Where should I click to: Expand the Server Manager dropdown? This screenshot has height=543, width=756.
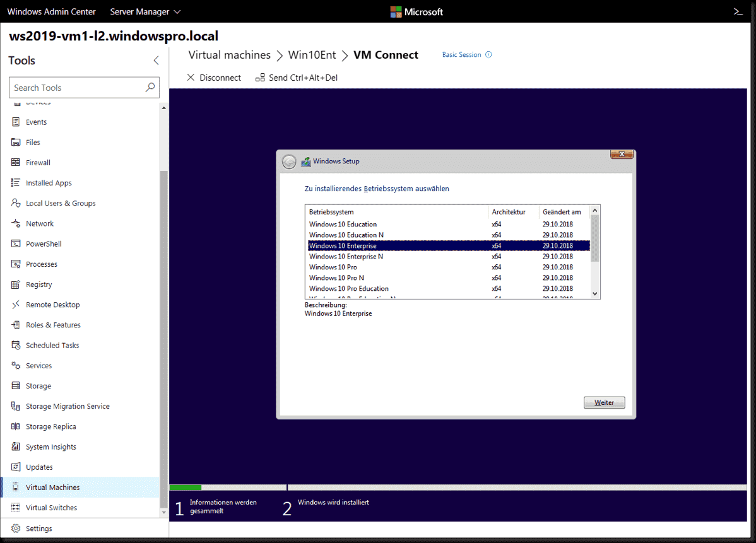tap(145, 11)
